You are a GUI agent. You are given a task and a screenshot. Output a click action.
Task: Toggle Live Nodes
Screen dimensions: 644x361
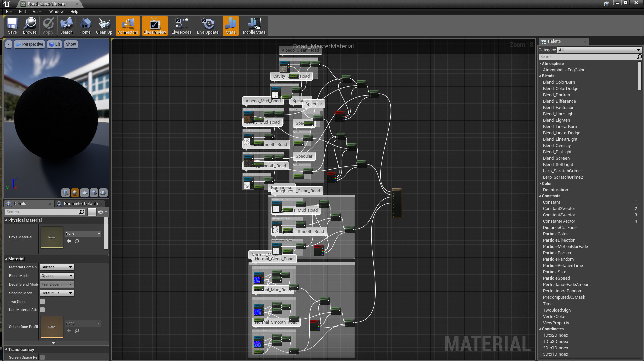(181, 26)
